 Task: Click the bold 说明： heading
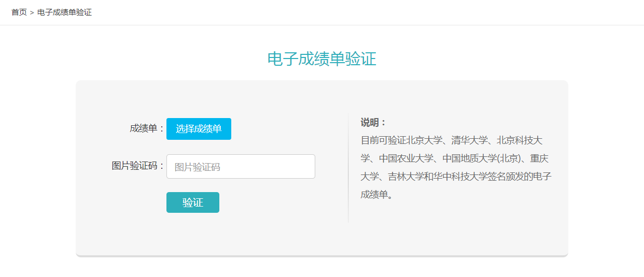pos(373,123)
